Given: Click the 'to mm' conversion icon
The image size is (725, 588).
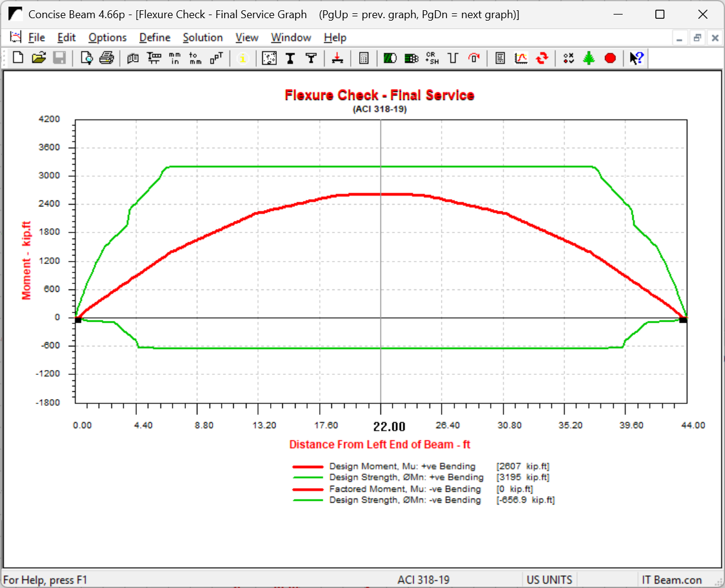Looking at the screenshot, I should [x=195, y=58].
